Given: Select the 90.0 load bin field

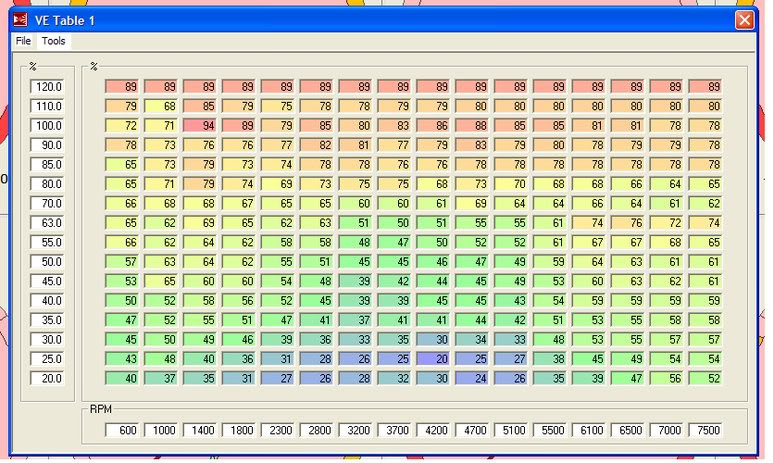Looking at the screenshot, I should click(x=47, y=145).
